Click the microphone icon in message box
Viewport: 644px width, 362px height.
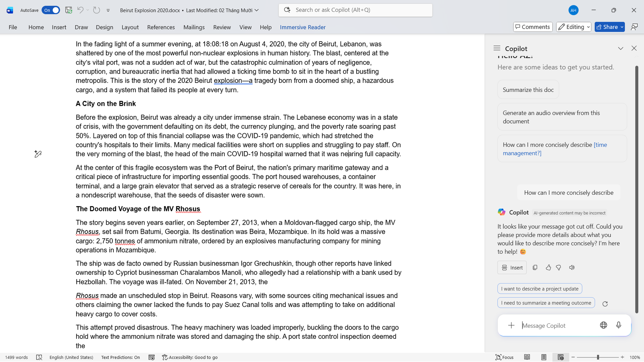[618, 325]
